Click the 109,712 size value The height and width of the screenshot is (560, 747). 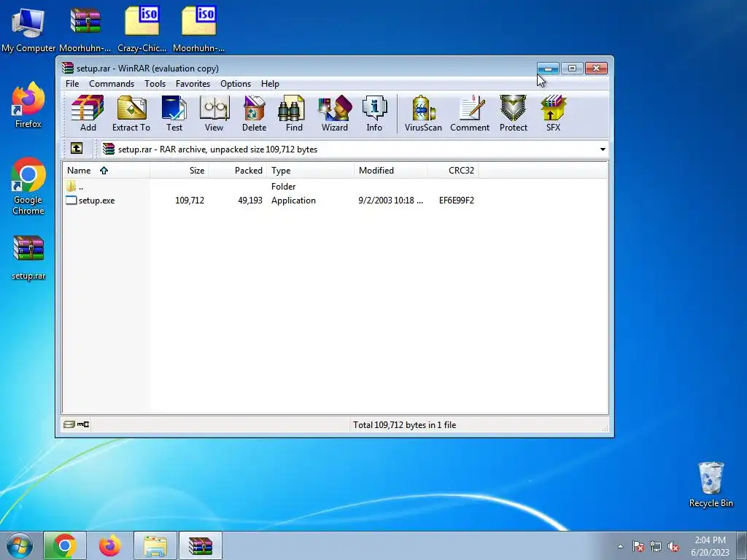coord(190,201)
